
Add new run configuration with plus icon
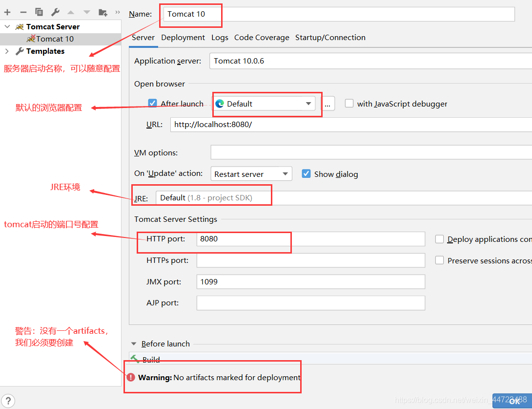7,12
